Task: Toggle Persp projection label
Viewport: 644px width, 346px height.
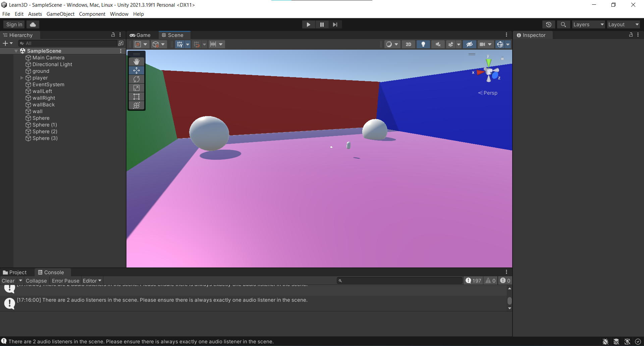Action: pos(488,93)
